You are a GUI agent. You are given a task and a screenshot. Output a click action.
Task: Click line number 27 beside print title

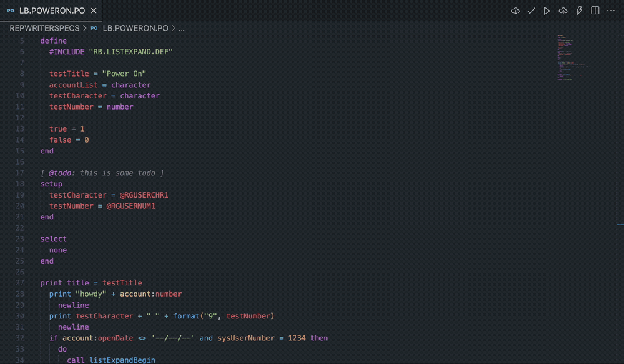click(21, 283)
